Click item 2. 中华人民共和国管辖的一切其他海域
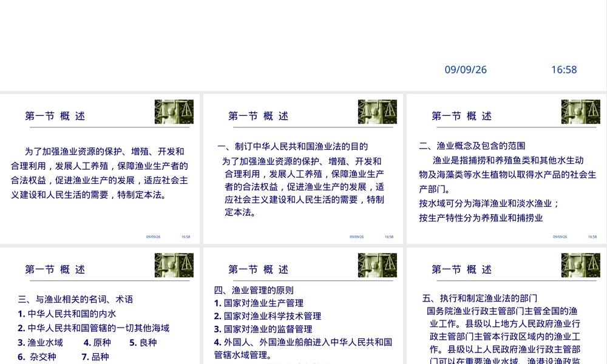Viewport: 607px width, 364px height. tap(93, 328)
